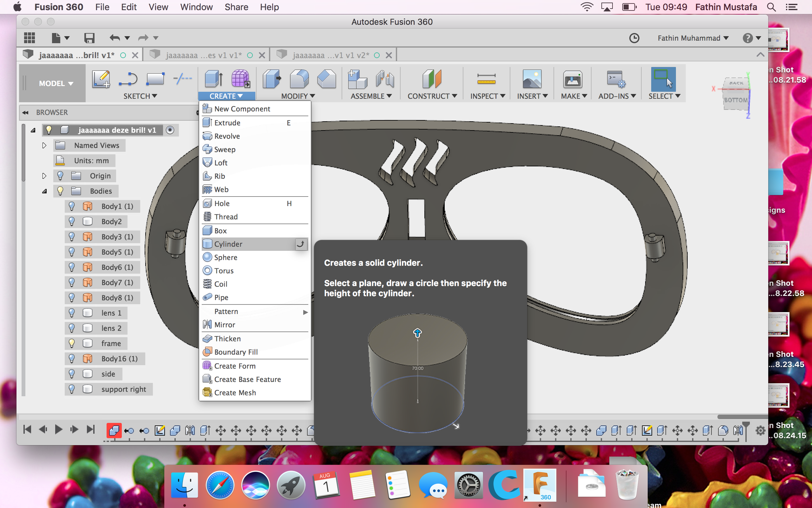
Task: Choose Revolve from the Create menu
Action: click(x=255, y=136)
